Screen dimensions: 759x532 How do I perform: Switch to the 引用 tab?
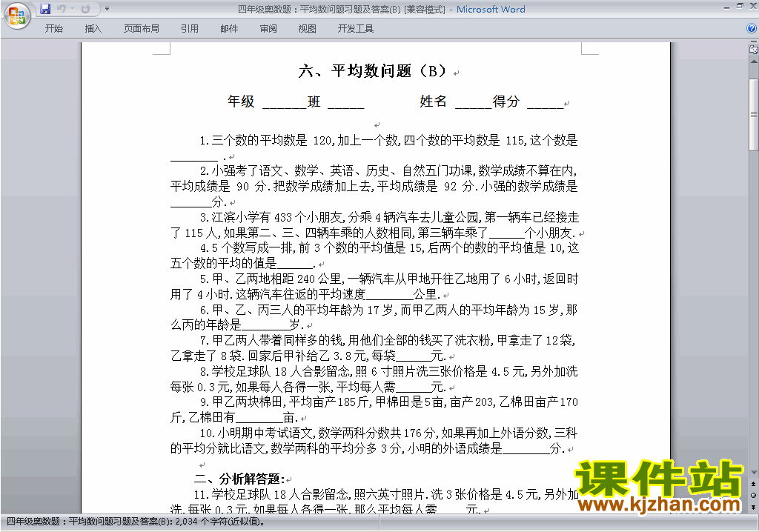[189, 29]
